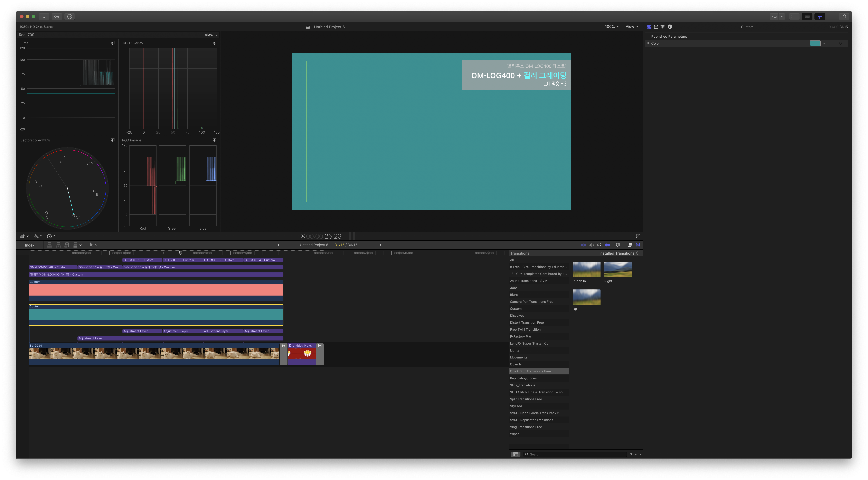
Task: Click the teal Color swatch
Action: coord(815,43)
